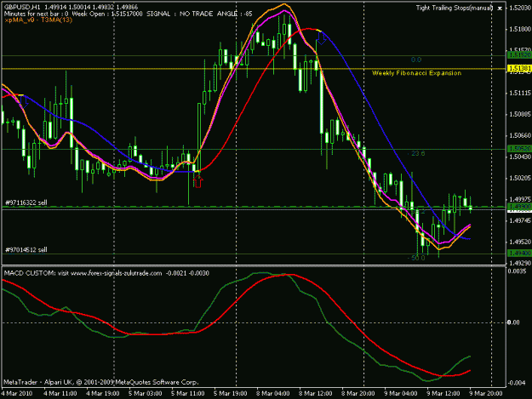The height and width of the screenshot is (399, 532).
Task: Click the 5 Mar 19:00 time label
Action: pos(231,394)
